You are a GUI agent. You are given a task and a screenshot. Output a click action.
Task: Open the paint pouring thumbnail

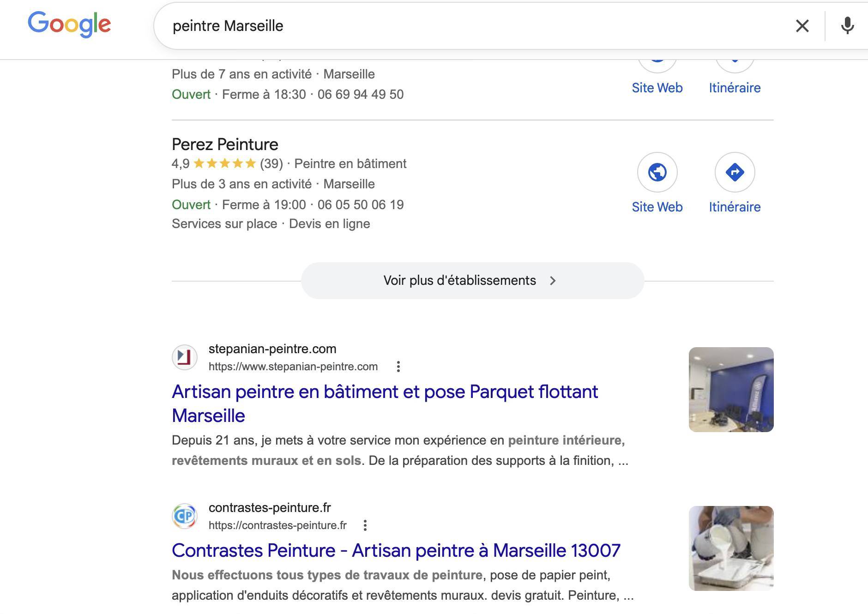tap(731, 548)
